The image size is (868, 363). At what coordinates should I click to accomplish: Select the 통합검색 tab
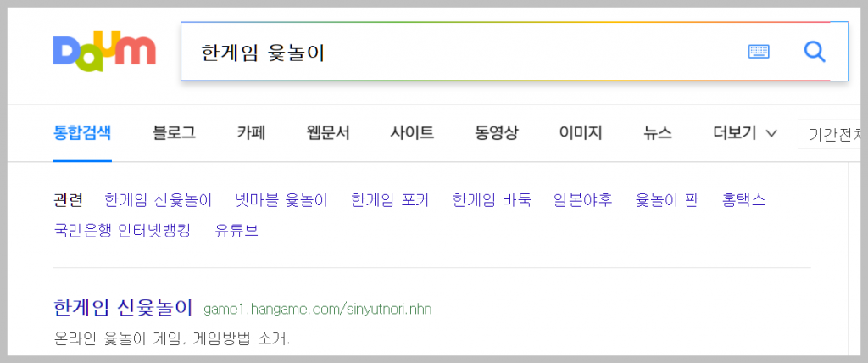click(x=82, y=133)
